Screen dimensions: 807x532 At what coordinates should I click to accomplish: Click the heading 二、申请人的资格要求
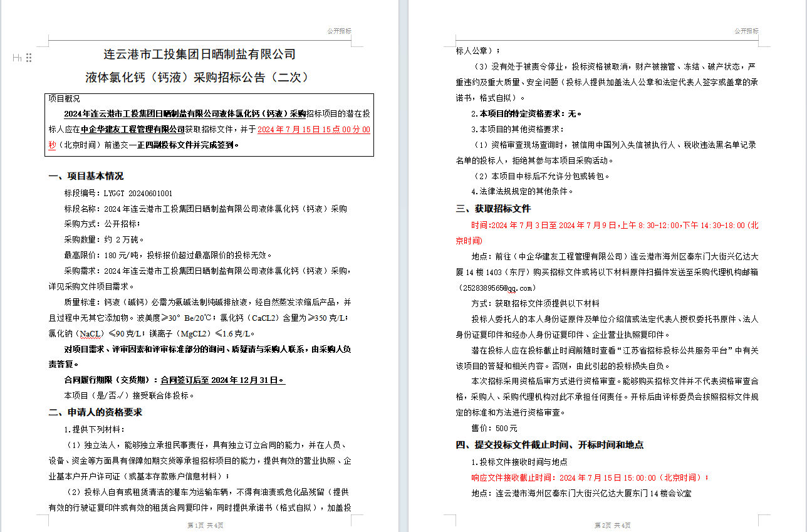click(x=95, y=412)
